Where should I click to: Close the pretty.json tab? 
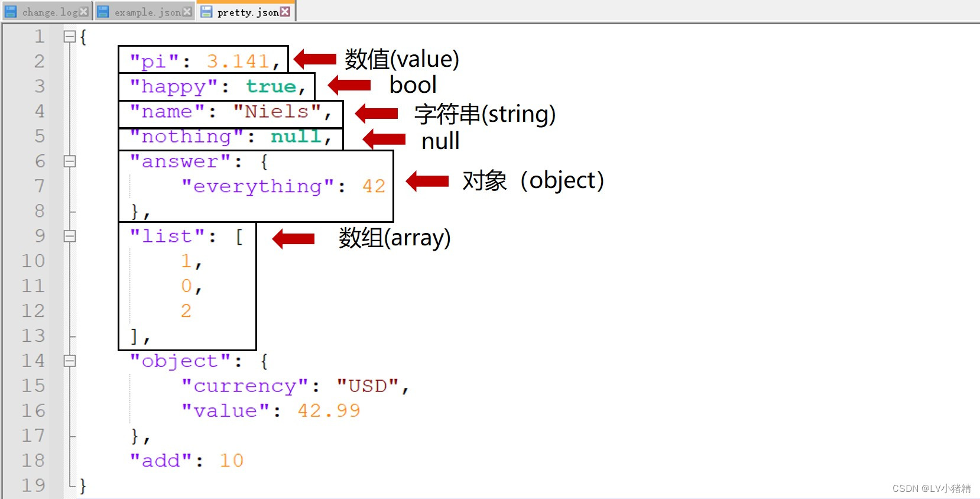click(x=285, y=12)
